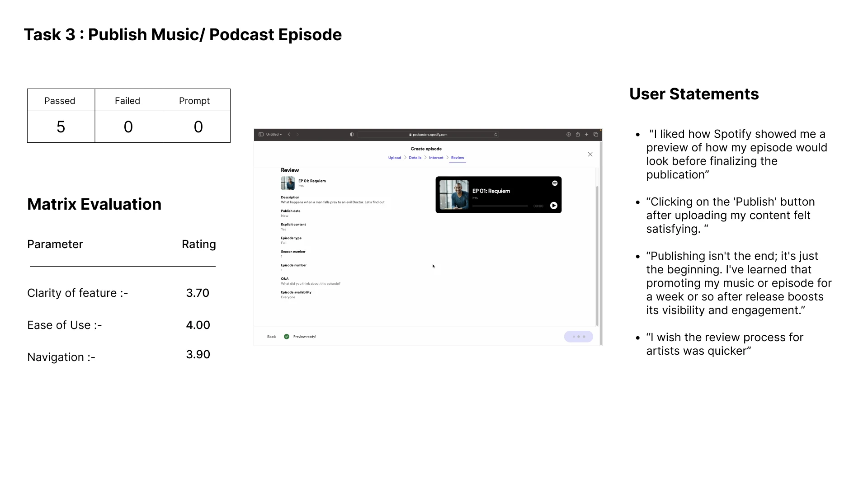Click the browser back arrow
The image size is (868, 488).
click(x=289, y=135)
